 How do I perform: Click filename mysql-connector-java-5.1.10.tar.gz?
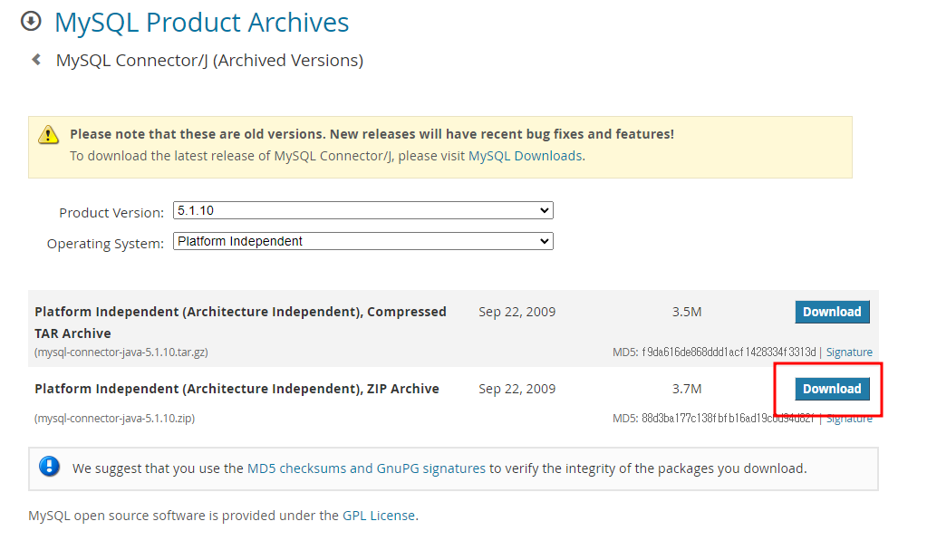(121, 352)
